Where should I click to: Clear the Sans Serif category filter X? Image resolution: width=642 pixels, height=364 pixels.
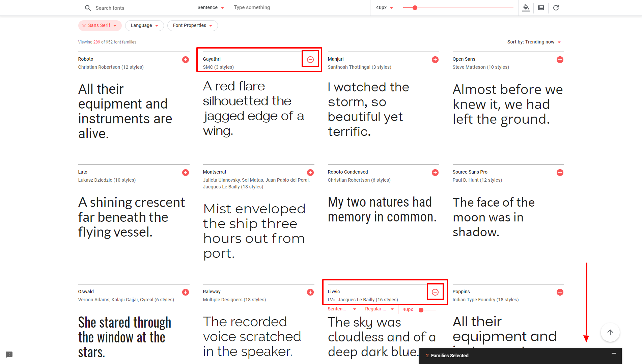click(x=84, y=26)
